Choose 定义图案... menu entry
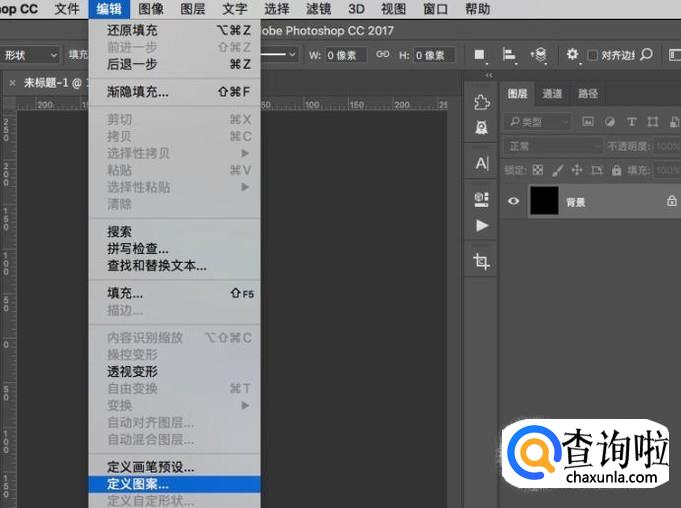Viewport: 681px width, 508px height. coord(174,484)
